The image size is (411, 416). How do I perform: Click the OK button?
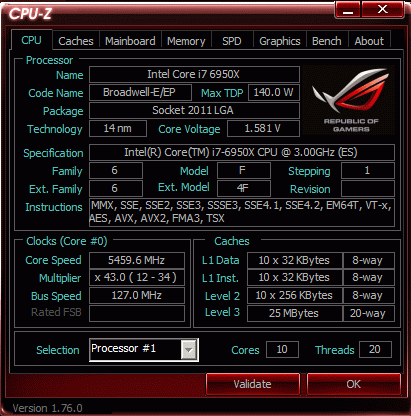(x=354, y=384)
